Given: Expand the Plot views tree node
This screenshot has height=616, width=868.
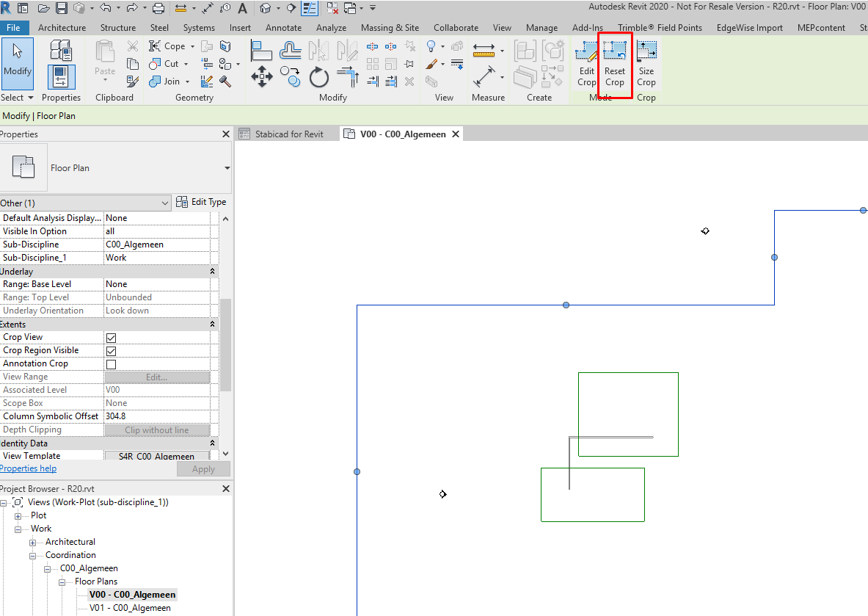Looking at the screenshot, I should [x=18, y=515].
